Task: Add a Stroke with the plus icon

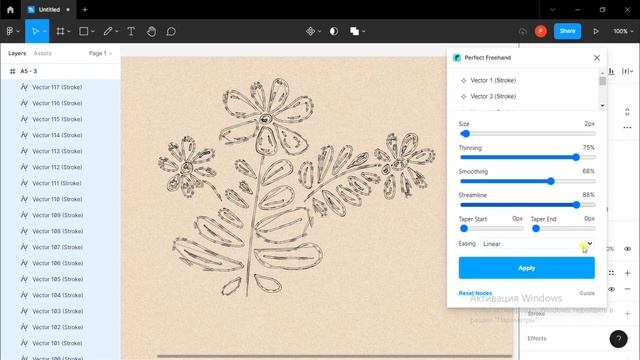Action: (628, 313)
